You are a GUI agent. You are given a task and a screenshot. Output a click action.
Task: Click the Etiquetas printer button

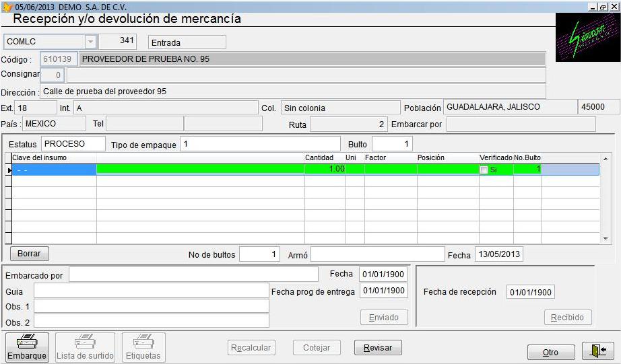coord(143,347)
